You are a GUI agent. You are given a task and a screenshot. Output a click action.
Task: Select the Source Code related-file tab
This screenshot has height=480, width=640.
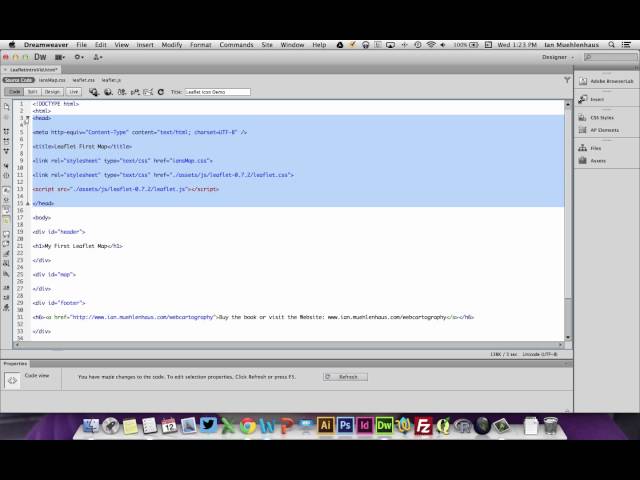pyautogui.click(x=19, y=80)
